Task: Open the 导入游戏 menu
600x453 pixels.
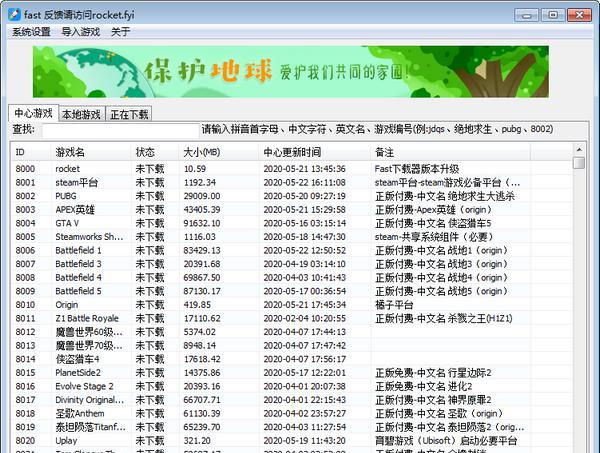Action: [80, 32]
